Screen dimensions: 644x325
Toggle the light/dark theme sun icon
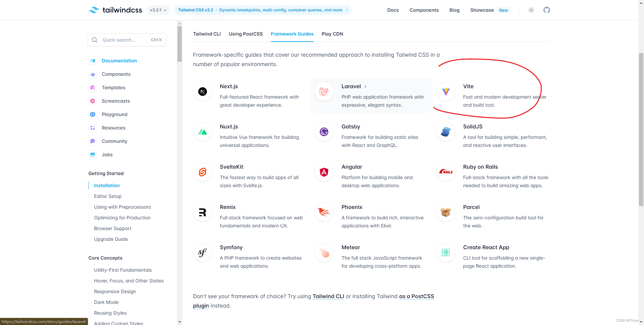click(x=531, y=10)
